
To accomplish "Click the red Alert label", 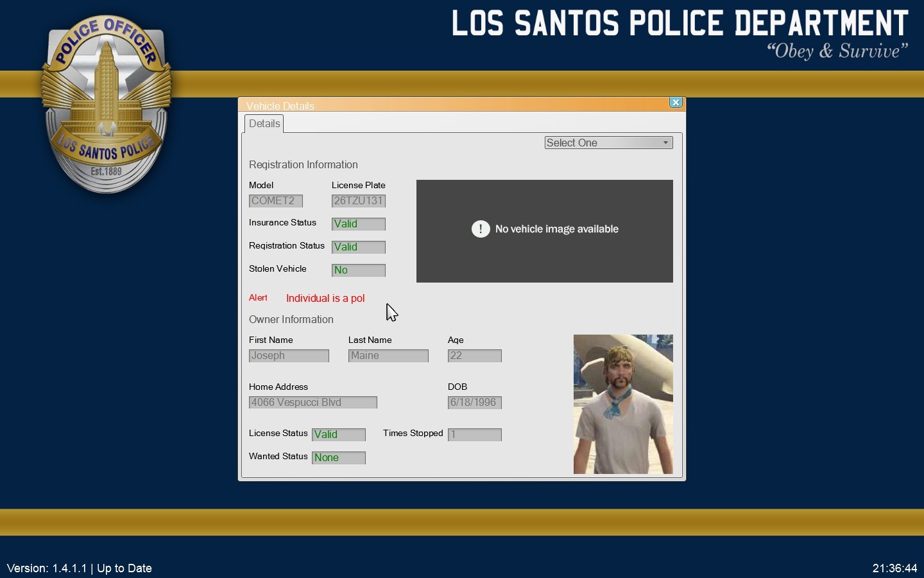I will click(x=259, y=298).
